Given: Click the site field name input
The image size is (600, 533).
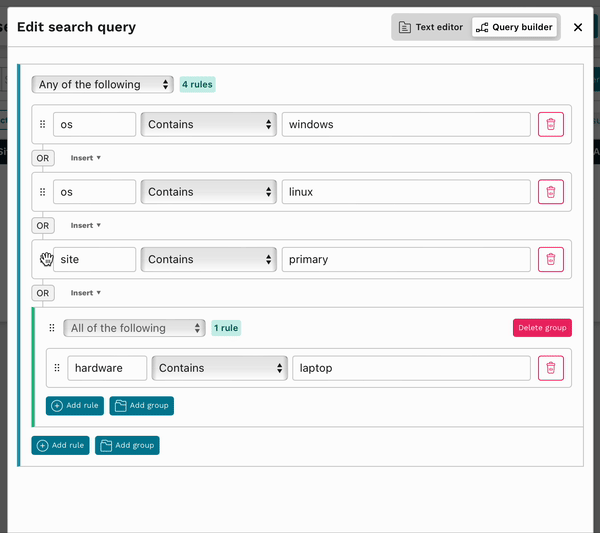Looking at the screenshot, I should click(95, 259).
